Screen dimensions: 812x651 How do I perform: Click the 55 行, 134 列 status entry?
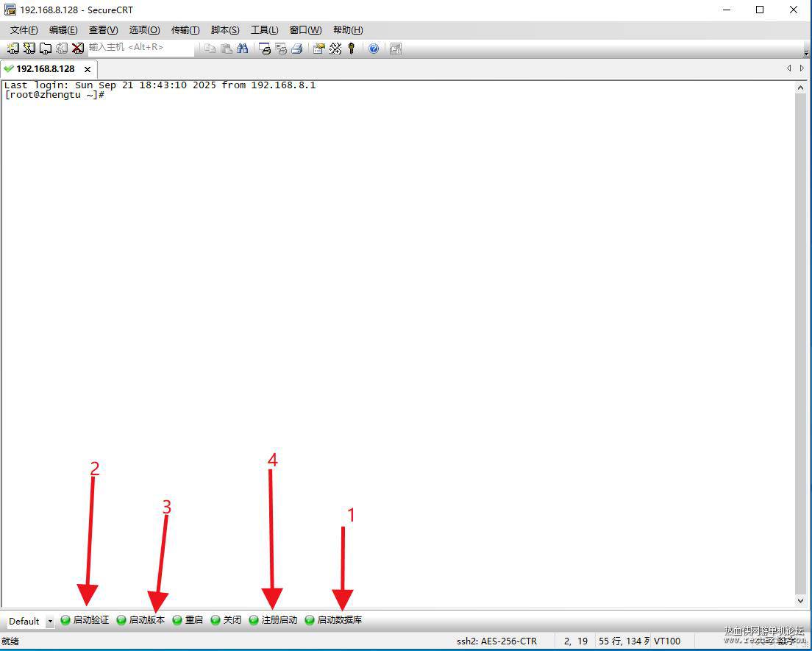623,641
